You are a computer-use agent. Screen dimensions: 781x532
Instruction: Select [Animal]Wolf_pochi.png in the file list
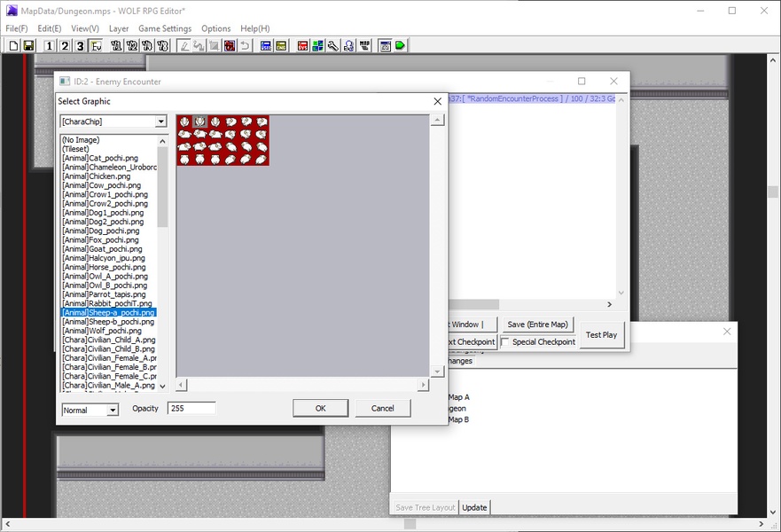102,331
